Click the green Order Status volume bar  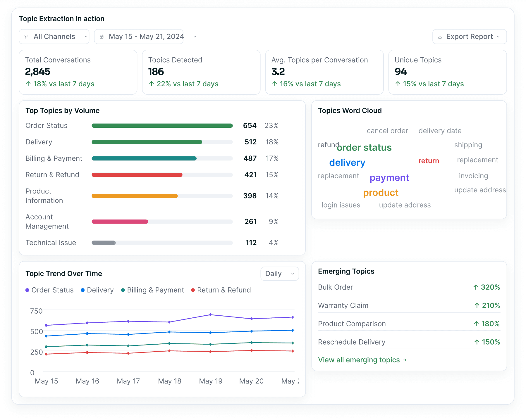click(162, 126)
